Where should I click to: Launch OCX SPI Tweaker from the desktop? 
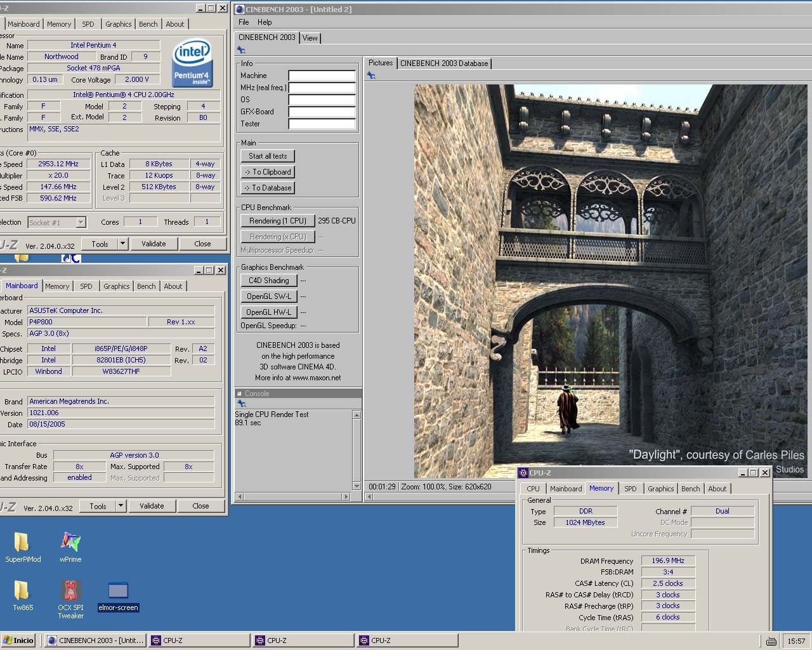coord(70,599)
